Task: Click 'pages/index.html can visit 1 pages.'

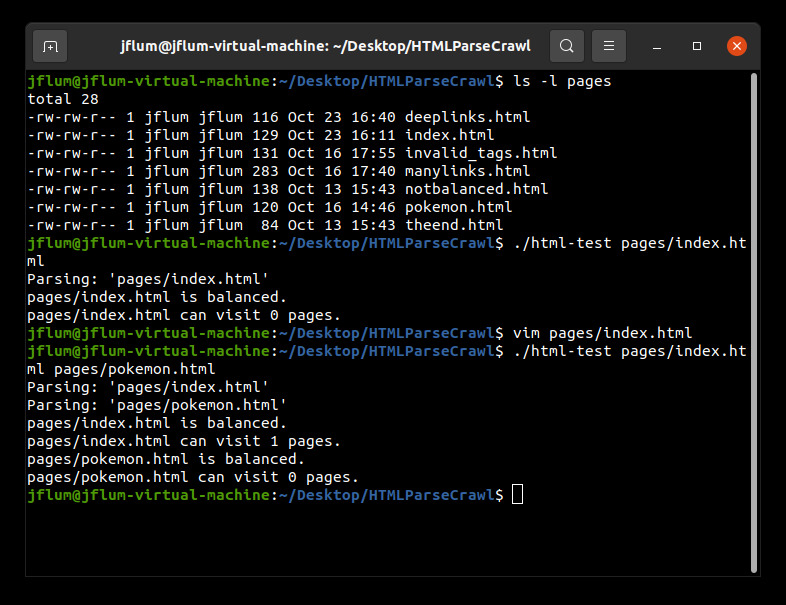Action: [184, 441]
